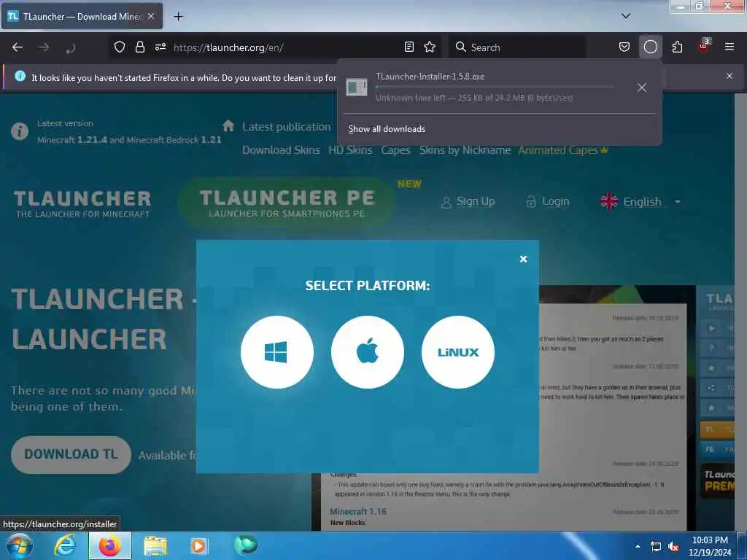Close the TLauncher browser tab
The height and width of the screenshot is (560, 747).
pyautogui.click(x=150, y=16)
